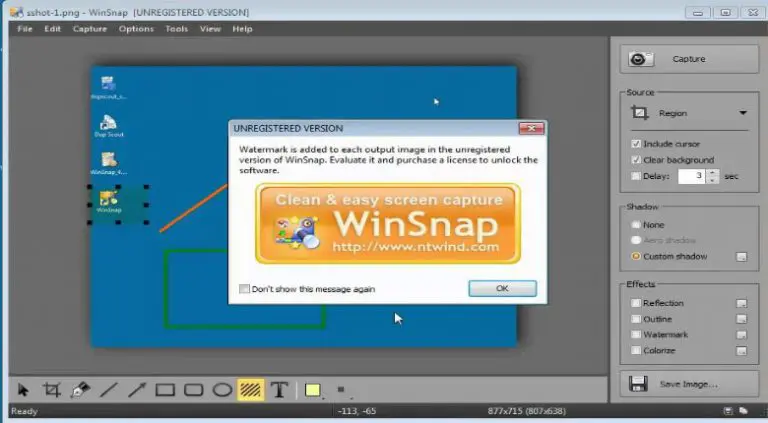This screenshot has height=423, width=768.
Task: Decrease delay with stepper down arrow
Action: click(713, 180)
